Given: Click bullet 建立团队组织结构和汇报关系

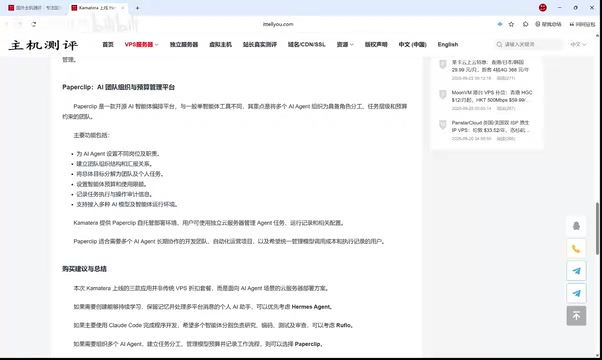Looking at the screenshot, I should click(x=114, y=164).
